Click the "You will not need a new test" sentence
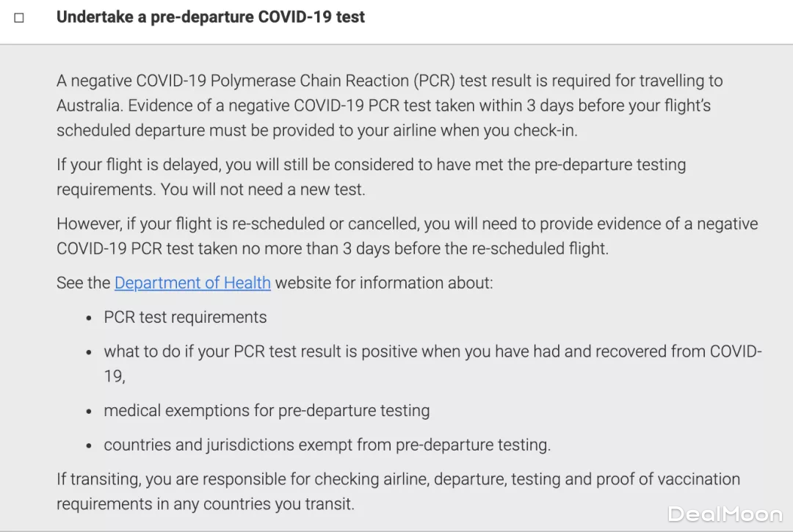The width and height of the screenshot is (793, 532). click(x=263, y=189)
